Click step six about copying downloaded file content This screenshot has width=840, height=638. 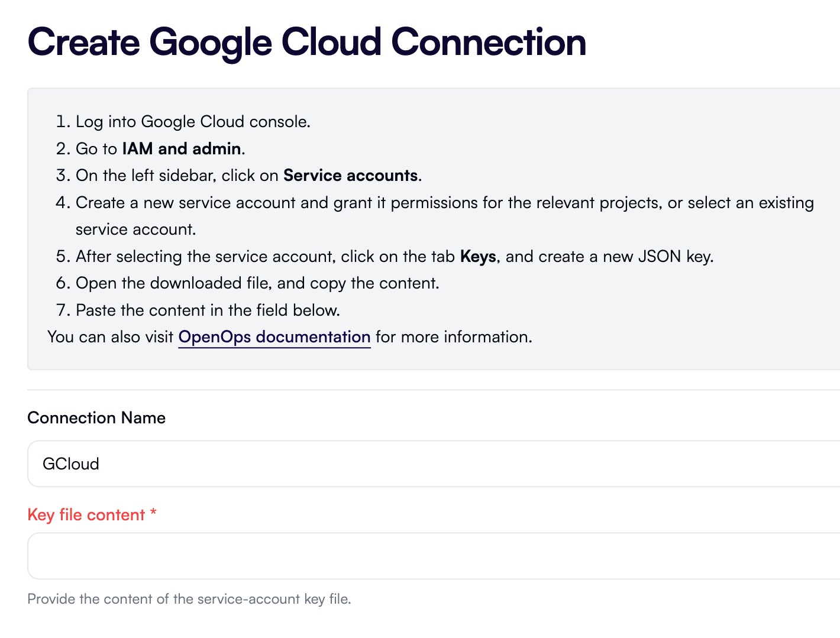(x=257, y=283)
